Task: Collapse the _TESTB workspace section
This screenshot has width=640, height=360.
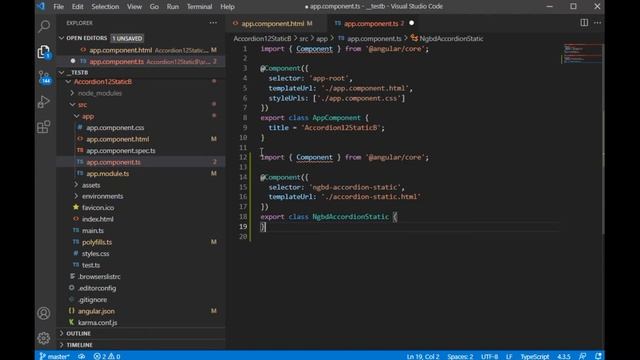Action: (x=62, y=72)
